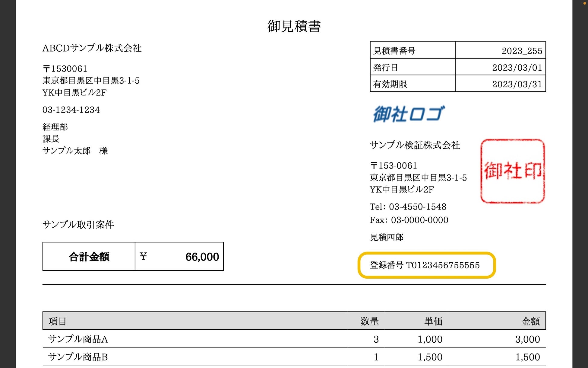Image resolution: width=588 pixels, height=368 pixels.
Task: Select the 見積書番号 value 2023_255
Action: [x=522, y=51]
